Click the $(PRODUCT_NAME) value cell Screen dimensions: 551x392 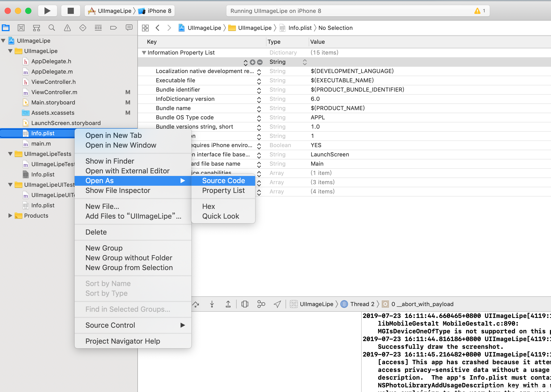(337, 108)
